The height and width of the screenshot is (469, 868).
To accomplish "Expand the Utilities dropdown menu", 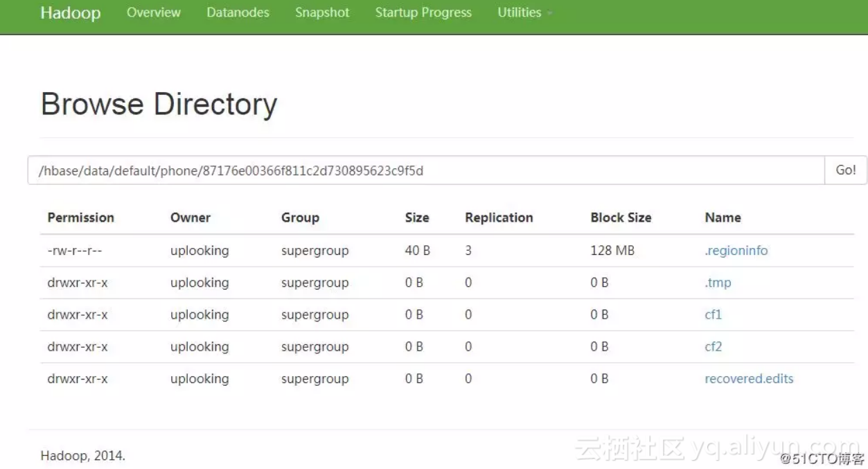I will click(x=524, y=12).
